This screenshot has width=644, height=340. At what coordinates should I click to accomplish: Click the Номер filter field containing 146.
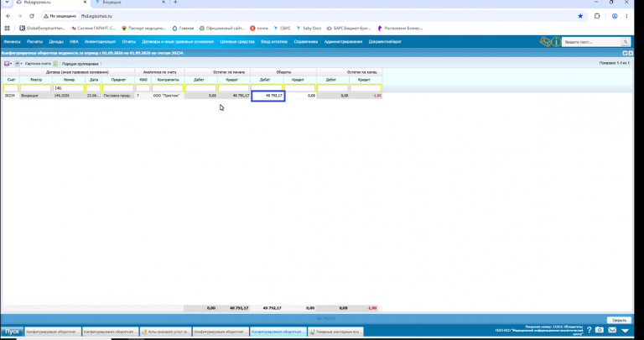click(x=69, y=88)
